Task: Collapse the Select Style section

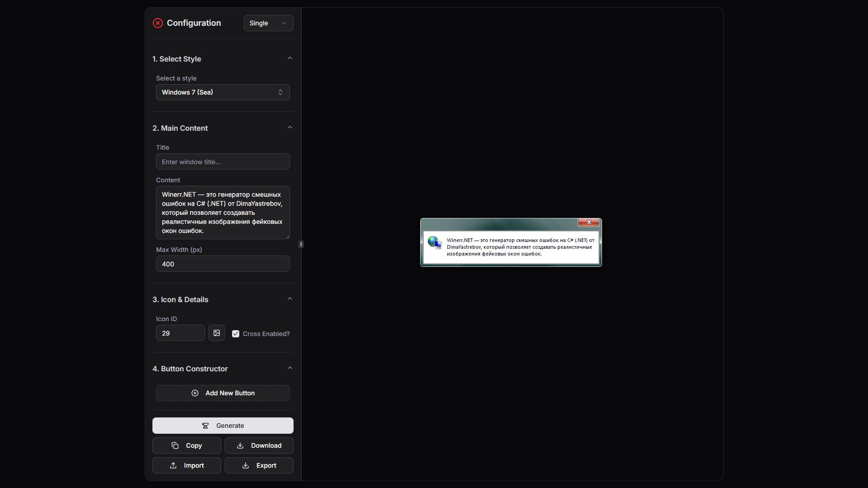Action: [290, 58]
